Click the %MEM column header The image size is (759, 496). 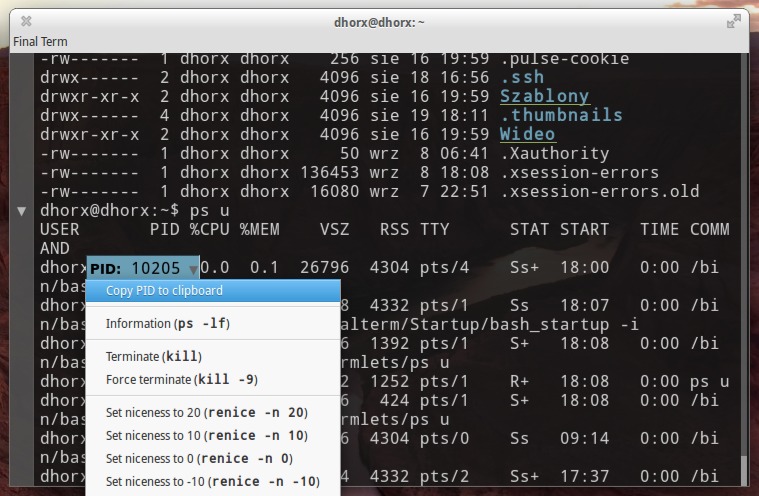coord(259,229)
